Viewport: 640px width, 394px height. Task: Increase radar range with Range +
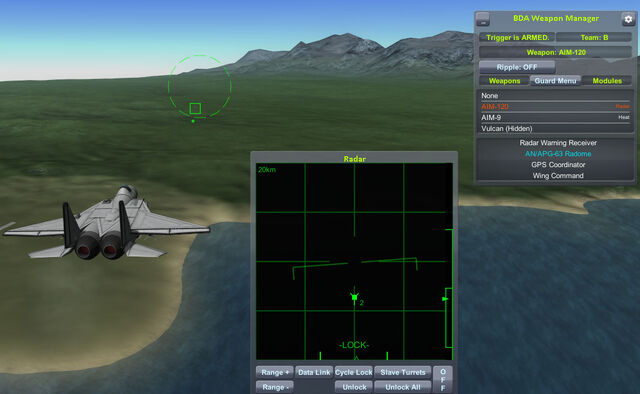275,372
